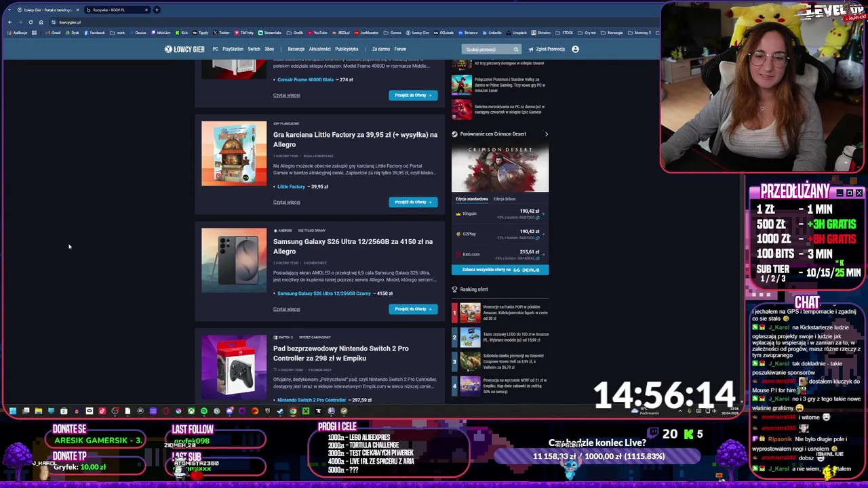Open the Pad bezprzewodowy Nintendo Switch 2 headline
The width and height of the screenshot is (868, 488).
point(340,353)
